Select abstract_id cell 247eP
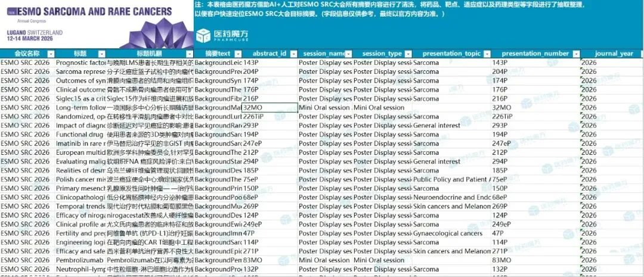Viewport: 644px width, 277px height. tap(270, 144)
